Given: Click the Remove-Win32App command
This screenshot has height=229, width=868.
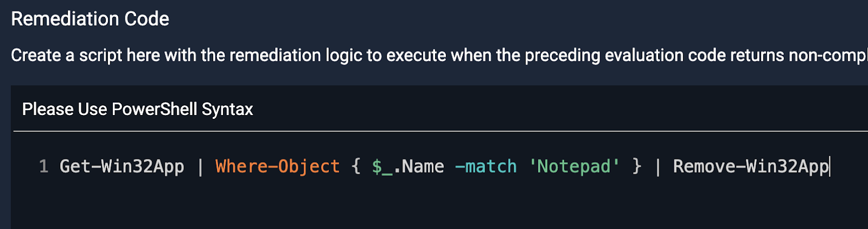Looking at the screenshot, I should [x=750, y=166].
